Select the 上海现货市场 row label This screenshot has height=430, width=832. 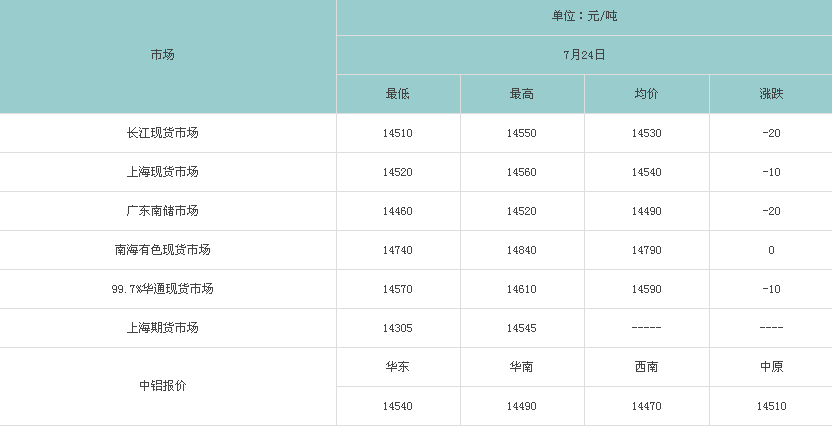pyautogui.click(x=162, y=172)
